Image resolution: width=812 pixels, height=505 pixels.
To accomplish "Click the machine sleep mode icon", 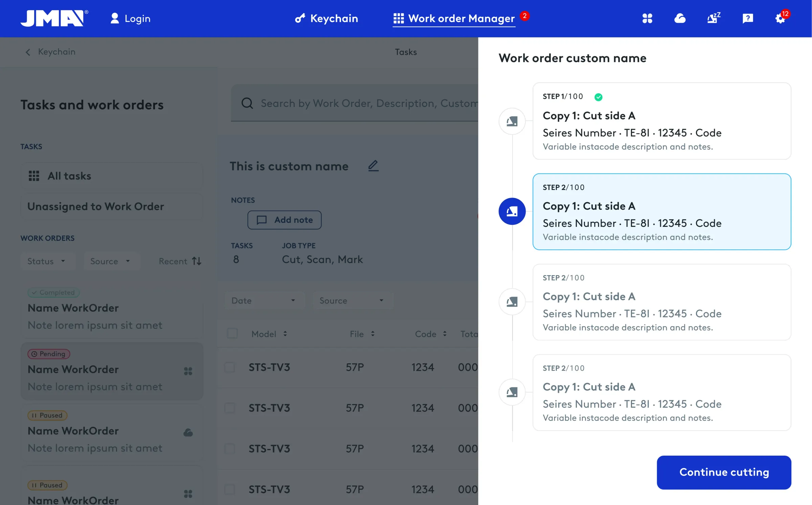I will point(714,18).
